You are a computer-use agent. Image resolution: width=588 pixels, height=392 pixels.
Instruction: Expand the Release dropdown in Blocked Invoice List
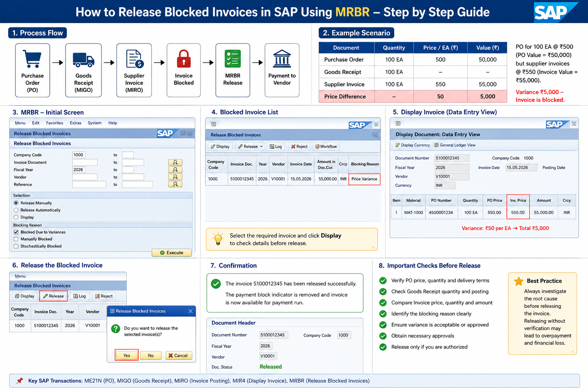coord(261,147)
